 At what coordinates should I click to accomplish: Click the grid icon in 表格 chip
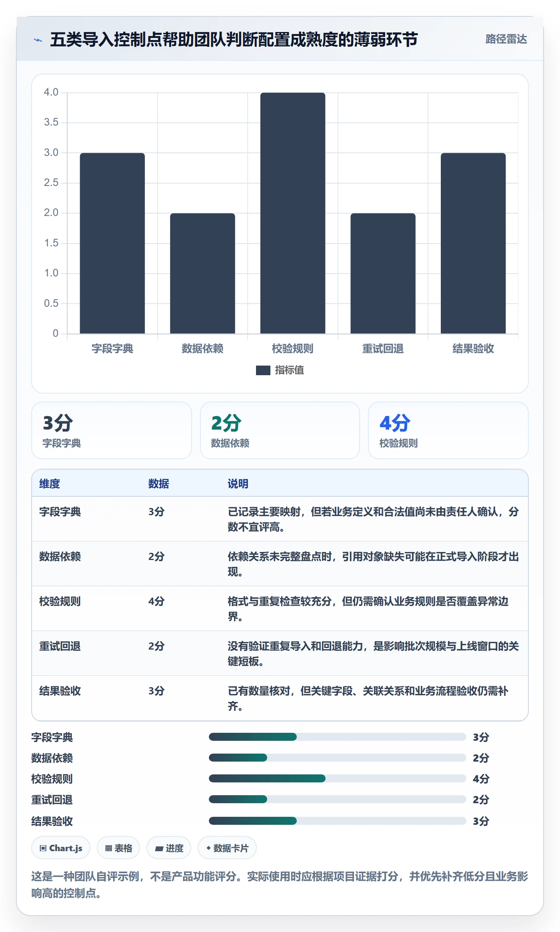pos(108,848)
